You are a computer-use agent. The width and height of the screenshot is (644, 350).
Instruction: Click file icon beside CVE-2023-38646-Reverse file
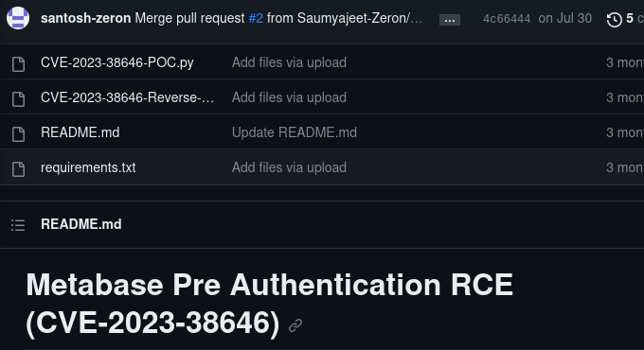point(18,99)
